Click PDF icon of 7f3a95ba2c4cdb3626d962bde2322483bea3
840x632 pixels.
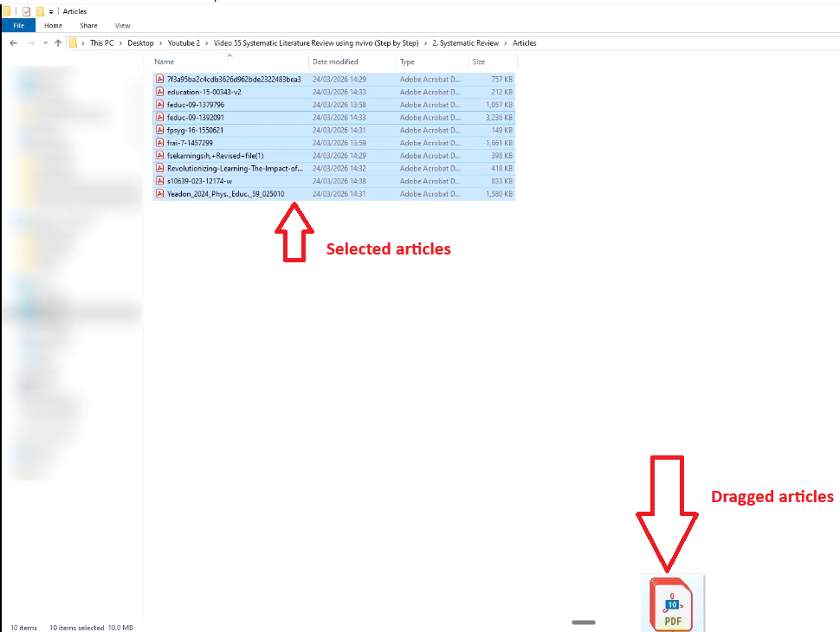[159, 79]
